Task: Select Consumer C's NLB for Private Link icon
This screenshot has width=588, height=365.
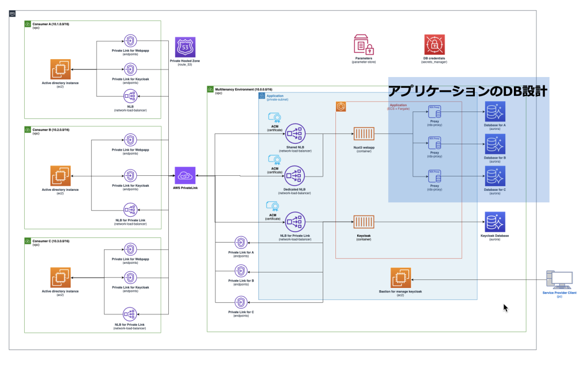Action: click(130, 314)
